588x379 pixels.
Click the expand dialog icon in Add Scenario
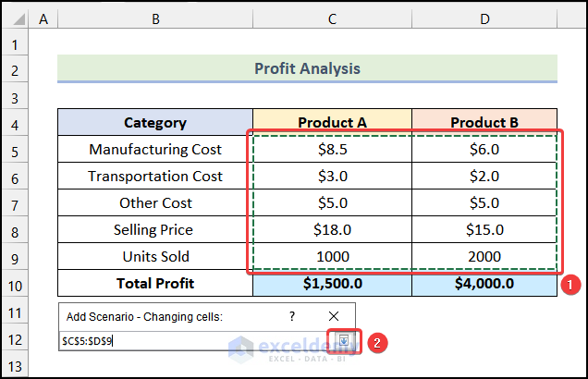344,340
